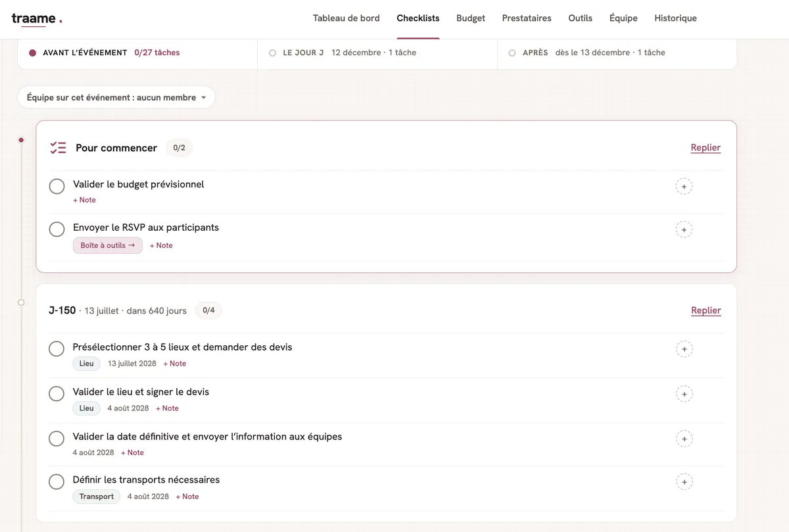Click the Transport tag
This screenshot has height=532, width=789.
click(x=97, y=496)
